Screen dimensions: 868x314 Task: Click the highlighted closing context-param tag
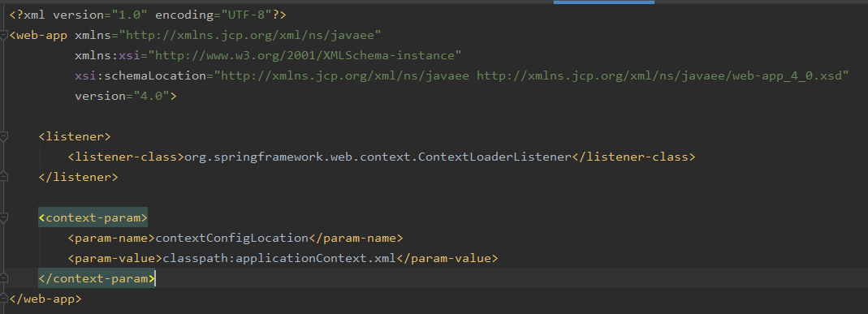click(x=97, y=278)
